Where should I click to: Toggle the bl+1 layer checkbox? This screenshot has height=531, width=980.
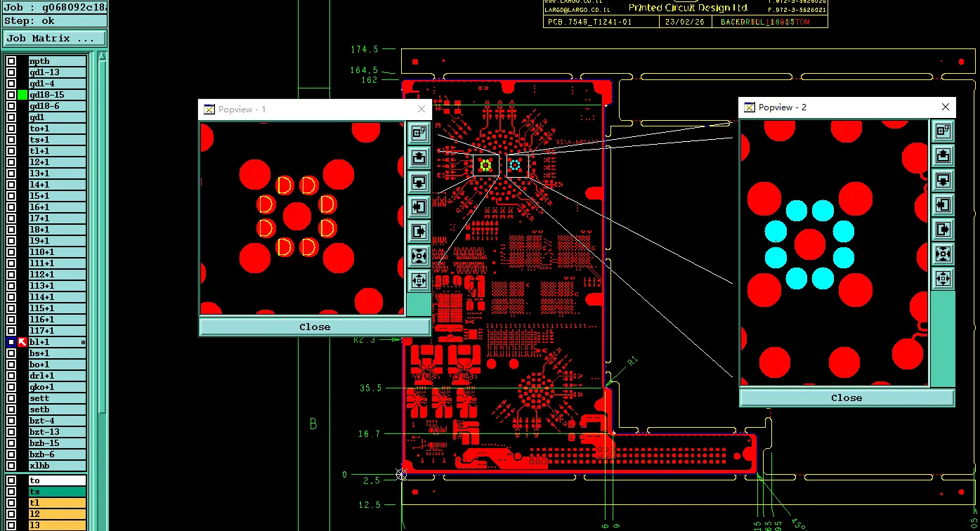pyautogui.click(x=11, y=342)
